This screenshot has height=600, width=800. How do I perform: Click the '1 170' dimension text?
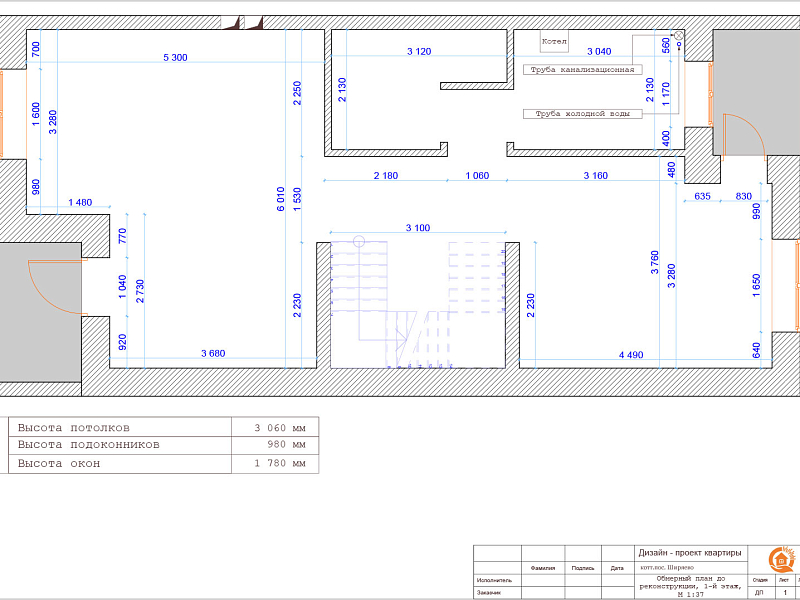[666, 94]
